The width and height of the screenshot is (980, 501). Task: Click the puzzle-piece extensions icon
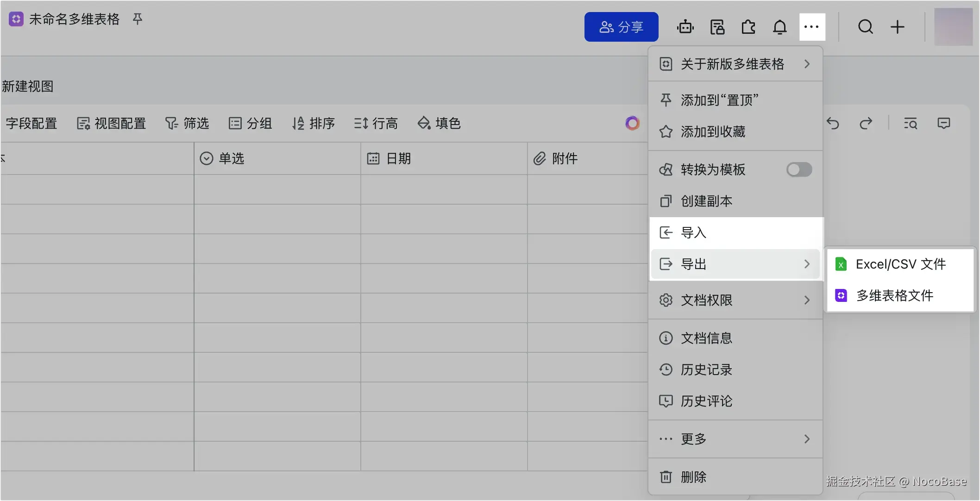(x=748, y=27)
